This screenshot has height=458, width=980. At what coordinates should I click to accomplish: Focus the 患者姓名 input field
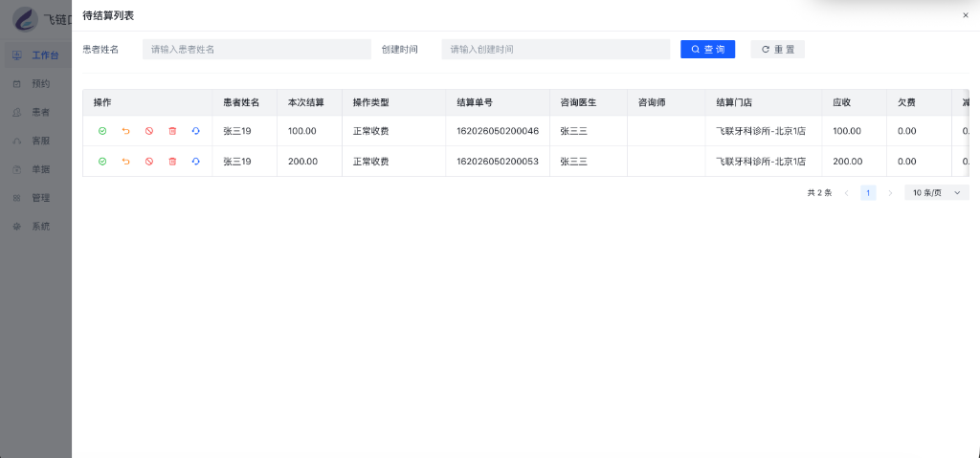tap(256, 50)
